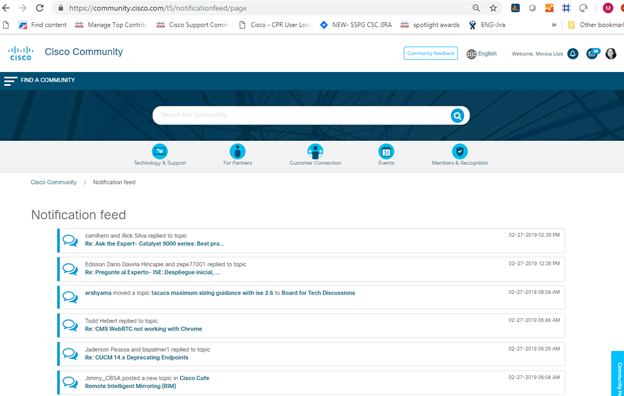Open srshyama user profile link

(x=98, y=293)
